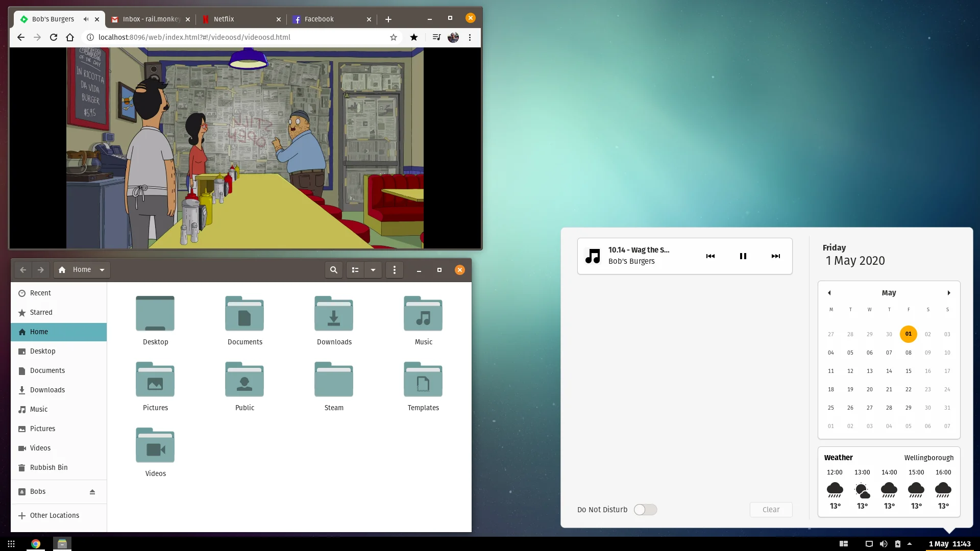
Task: Eject the Bobs drive
Action: (x=92, y=492)
